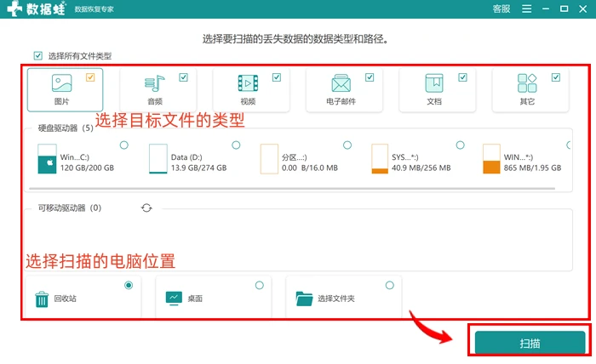The height and width of the screenshot is (364, 596).
Task: Select the 图片 image file type icon
Action: pos(61,83)
